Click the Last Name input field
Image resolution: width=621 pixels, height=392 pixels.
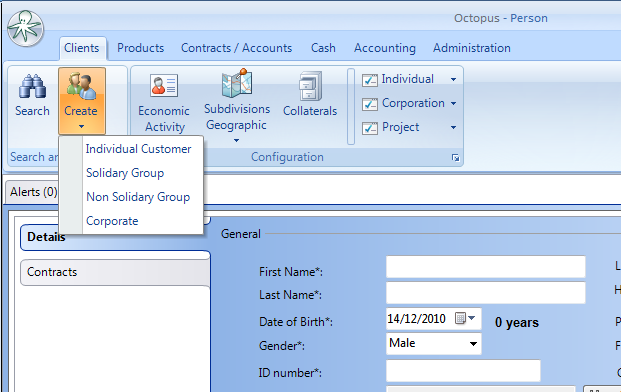486,293
